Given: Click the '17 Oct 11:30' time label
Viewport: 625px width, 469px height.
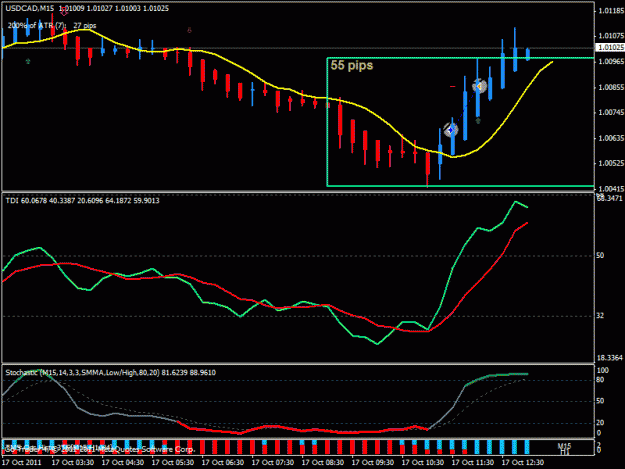Looking at the screenshot, I should [473, 462].
